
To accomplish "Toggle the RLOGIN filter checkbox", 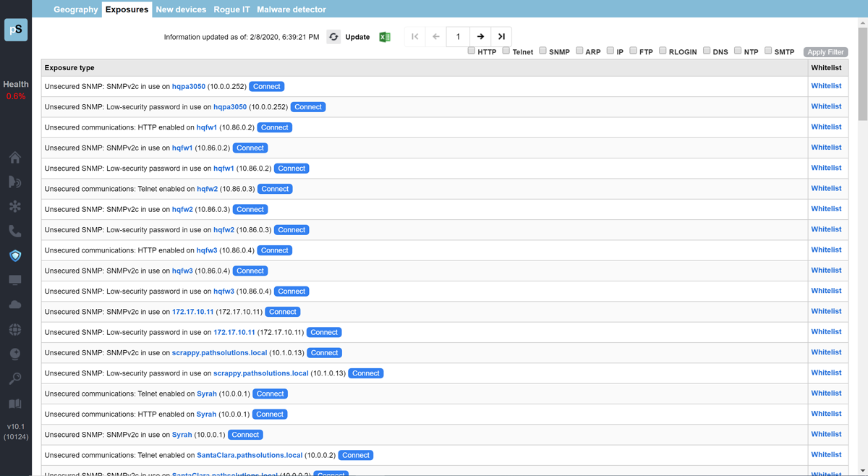I will (663, 51).
